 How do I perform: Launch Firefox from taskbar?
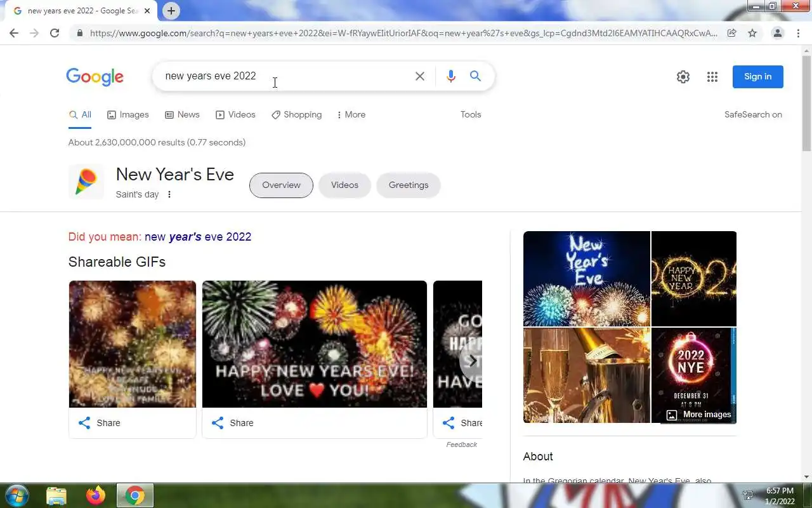96,496
